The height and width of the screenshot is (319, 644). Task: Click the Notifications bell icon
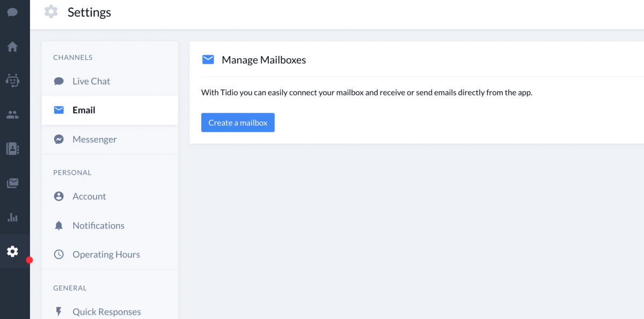pyautogui.click(x=59, y=226)
